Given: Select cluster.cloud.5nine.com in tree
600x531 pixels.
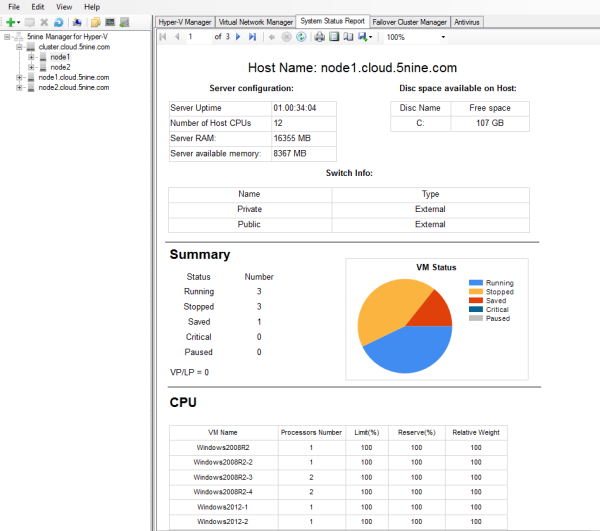Looking at the screenshot, I should coord(74,47).
